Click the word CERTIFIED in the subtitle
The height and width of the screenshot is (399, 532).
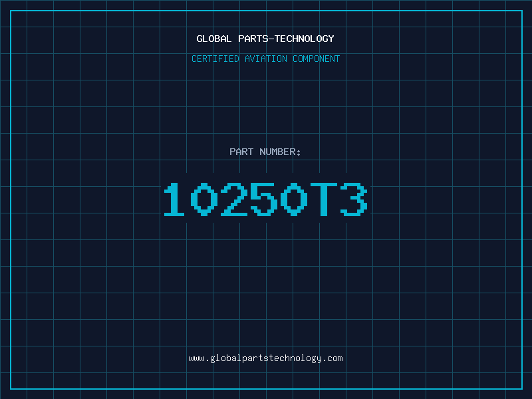point(215,59)
